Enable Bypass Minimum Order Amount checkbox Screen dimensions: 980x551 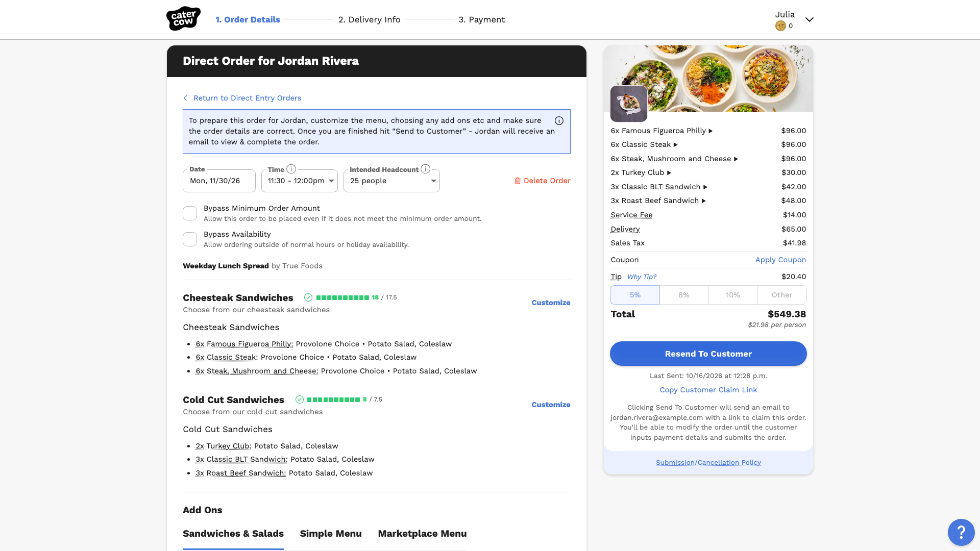(x=190, y=213)
